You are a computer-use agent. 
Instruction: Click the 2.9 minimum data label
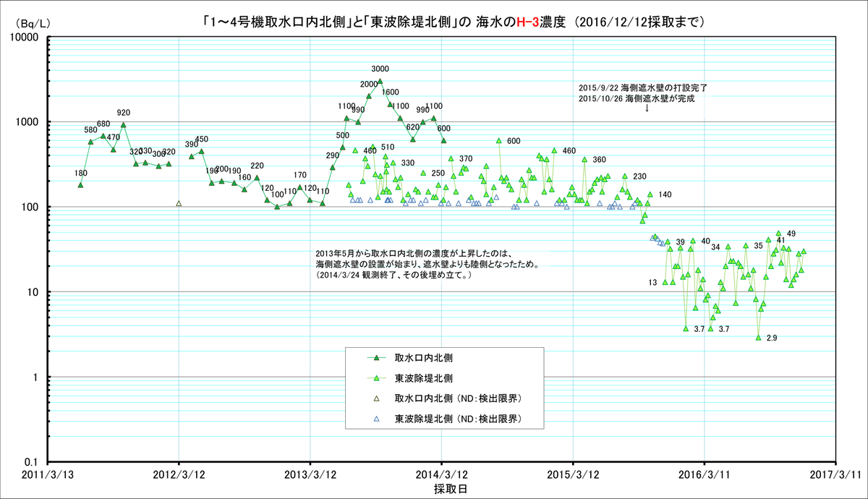[771, 338]
